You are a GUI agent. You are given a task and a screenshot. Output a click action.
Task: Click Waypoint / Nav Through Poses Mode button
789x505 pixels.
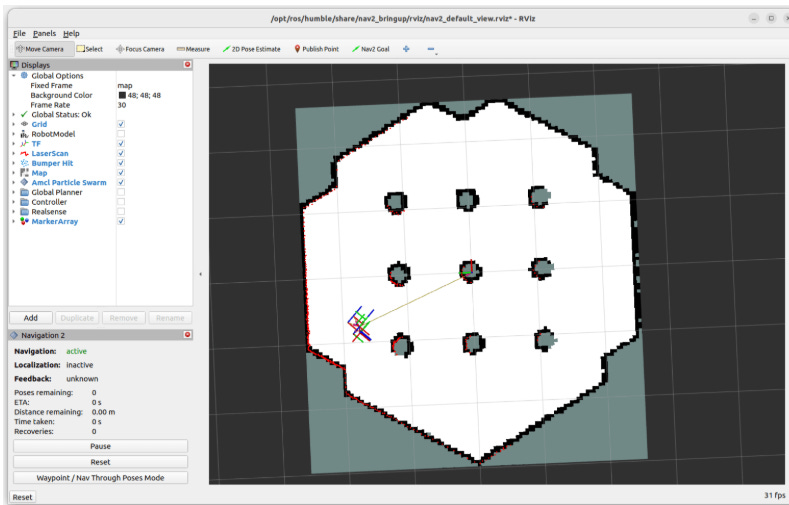click(x=100, y=478)
